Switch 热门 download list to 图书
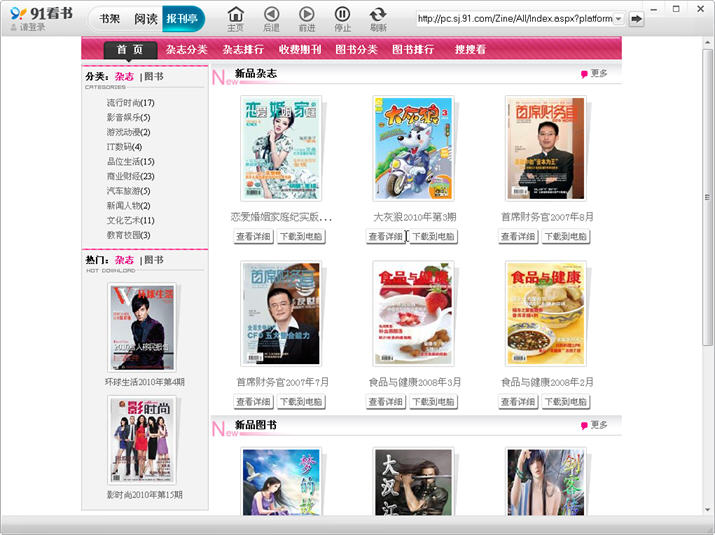The height and width of the screenshot is (535, 715). 154,260
